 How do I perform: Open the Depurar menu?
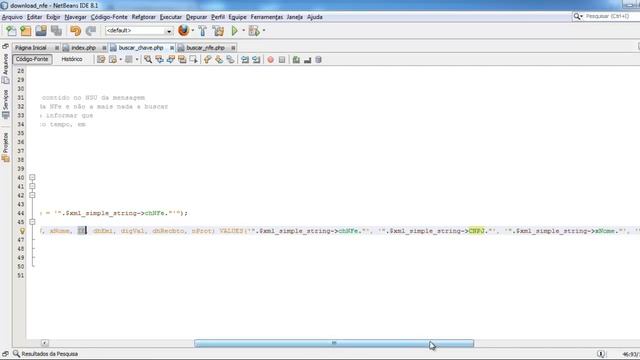pos(196,17)
